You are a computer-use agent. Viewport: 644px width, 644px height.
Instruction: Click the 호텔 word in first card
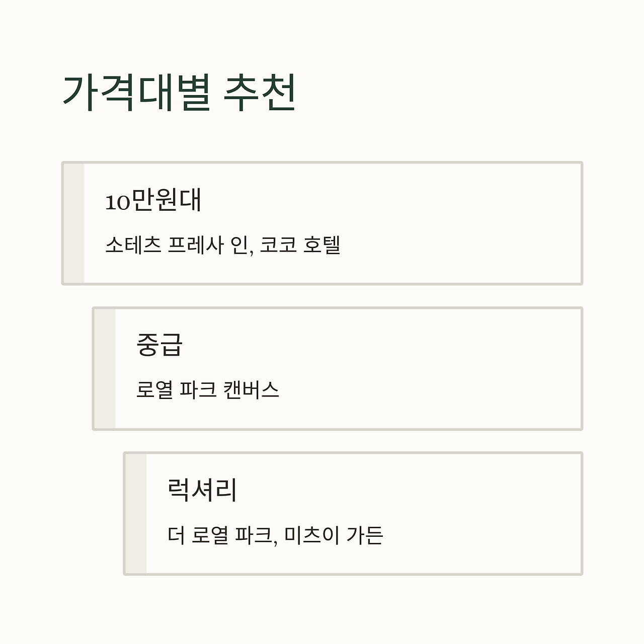tap(322, 245)
